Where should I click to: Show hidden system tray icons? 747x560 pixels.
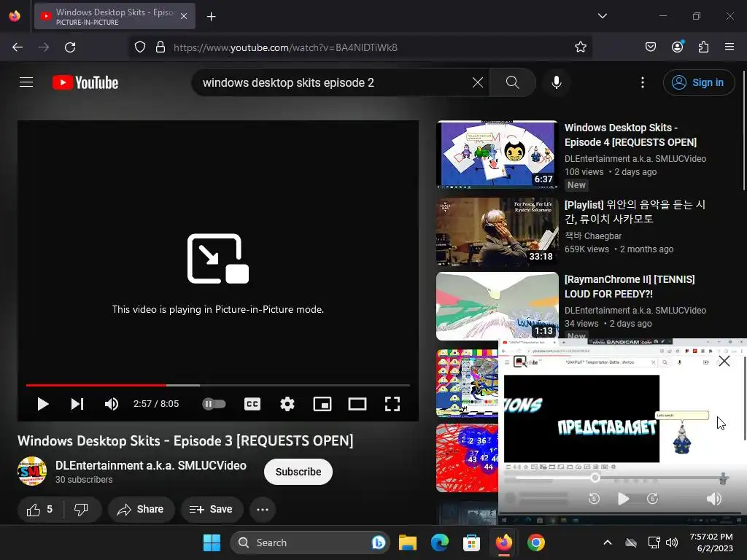pos(608,542)
